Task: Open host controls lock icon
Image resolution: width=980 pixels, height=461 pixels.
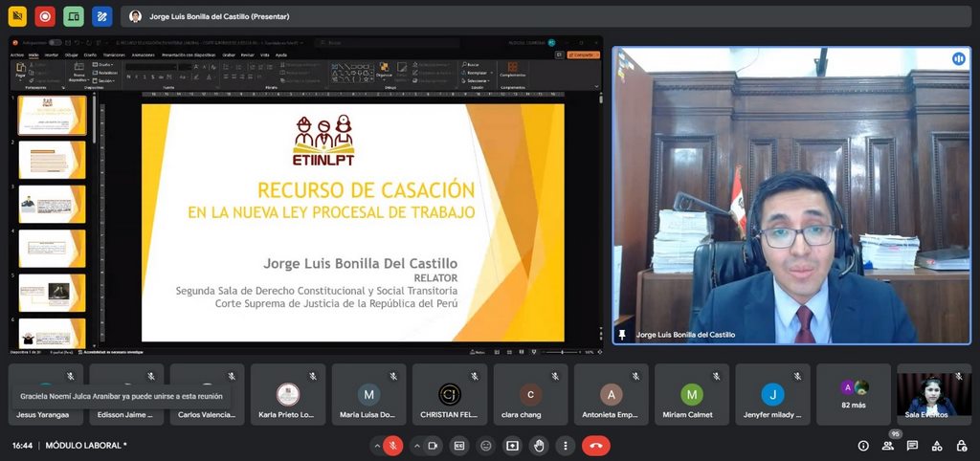Action: pos(962,446)
